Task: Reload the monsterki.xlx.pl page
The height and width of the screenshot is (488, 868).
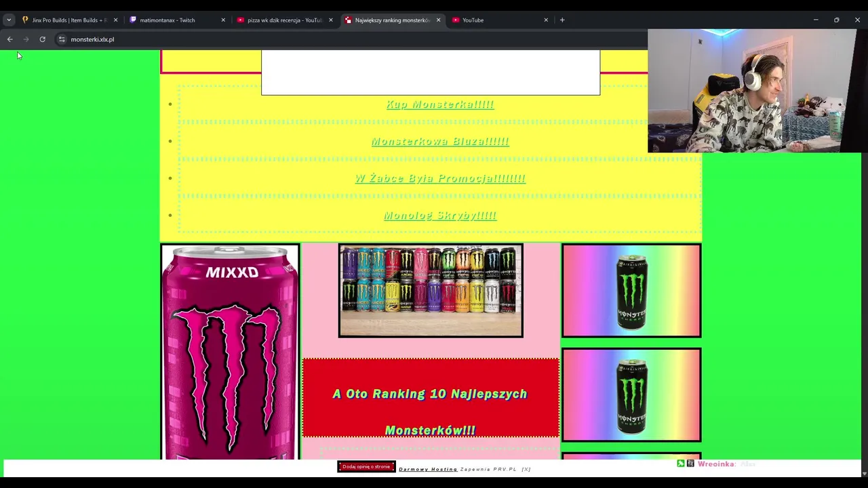Action: point(42,39)
